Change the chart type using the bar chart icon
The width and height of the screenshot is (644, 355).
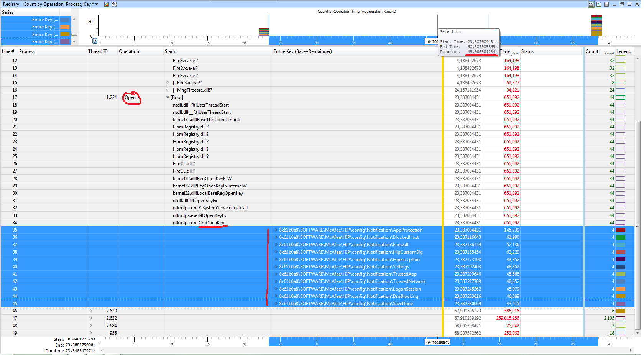tap(107, 4)
